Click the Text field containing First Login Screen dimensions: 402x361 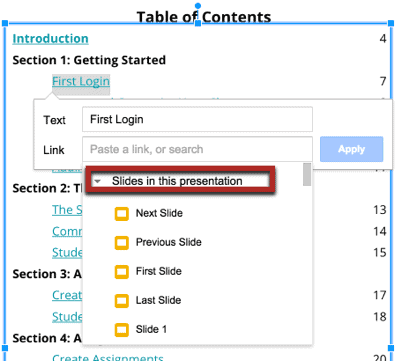coord(197,119)
